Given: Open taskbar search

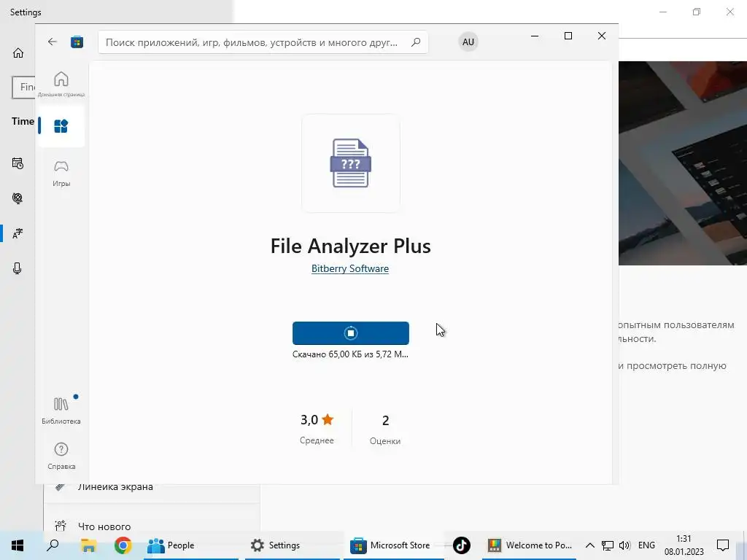Looking at the screenshot, I should click(53, 545).
